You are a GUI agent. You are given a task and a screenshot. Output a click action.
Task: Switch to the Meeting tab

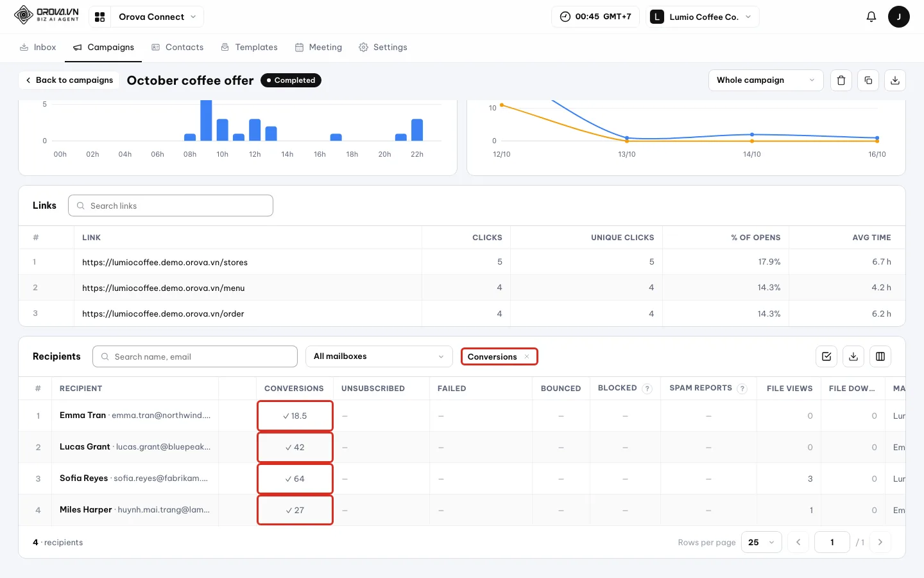click(x=318, y=48)
